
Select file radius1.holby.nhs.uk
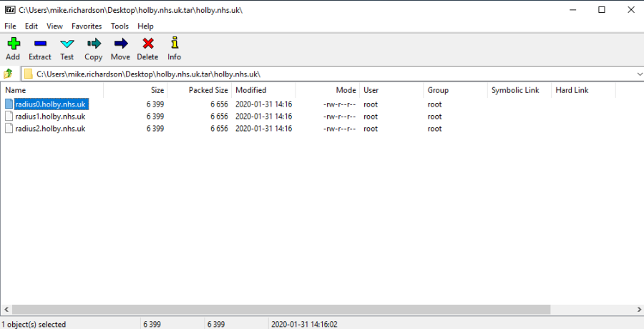50,117
